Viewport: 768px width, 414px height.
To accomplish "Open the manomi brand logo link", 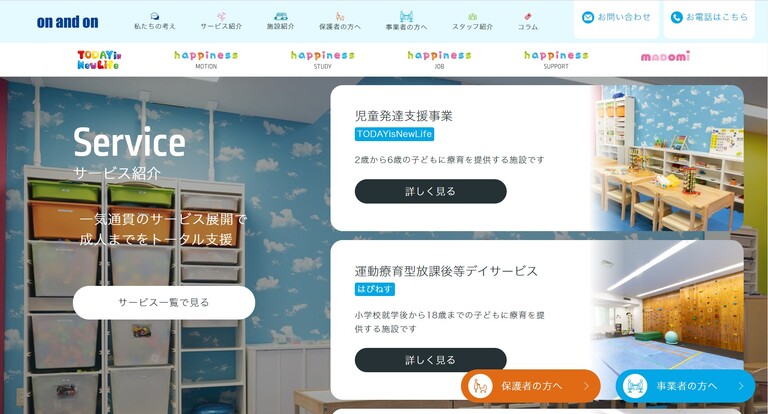I will 665,57.
